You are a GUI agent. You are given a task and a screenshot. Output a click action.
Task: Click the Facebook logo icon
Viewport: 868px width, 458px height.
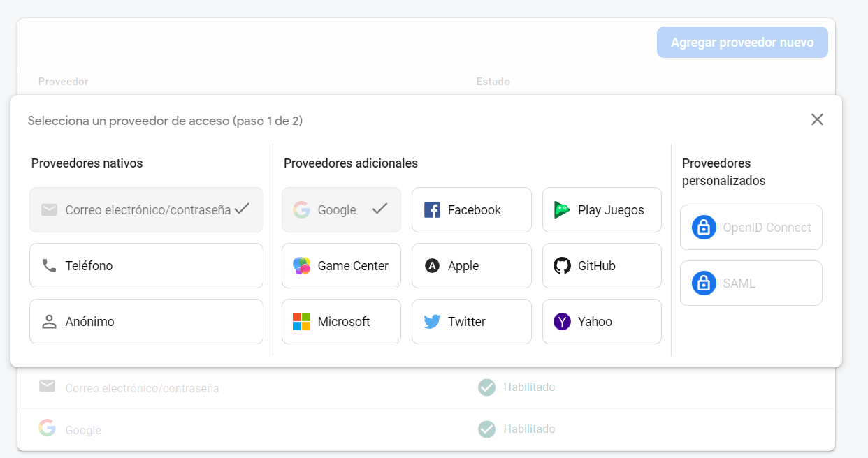pyautogui.click(x=432, y=209)
